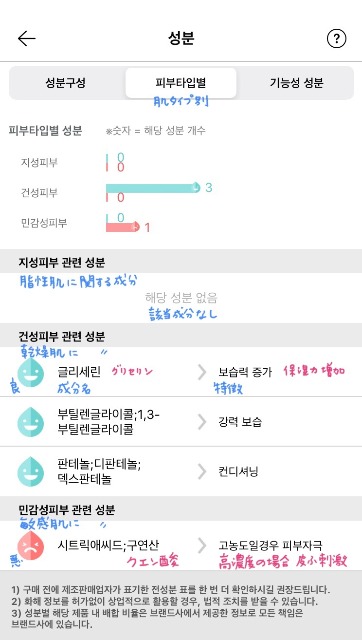Expand the 판테놀 row chevron
This screenshot has width=362, height=640.
tap(202, 472)
